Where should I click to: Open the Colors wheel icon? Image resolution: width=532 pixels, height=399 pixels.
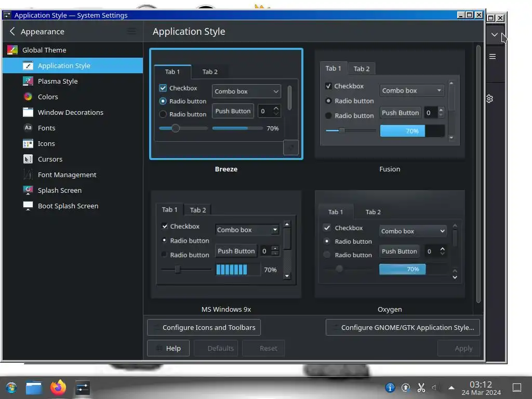(28, 97)
